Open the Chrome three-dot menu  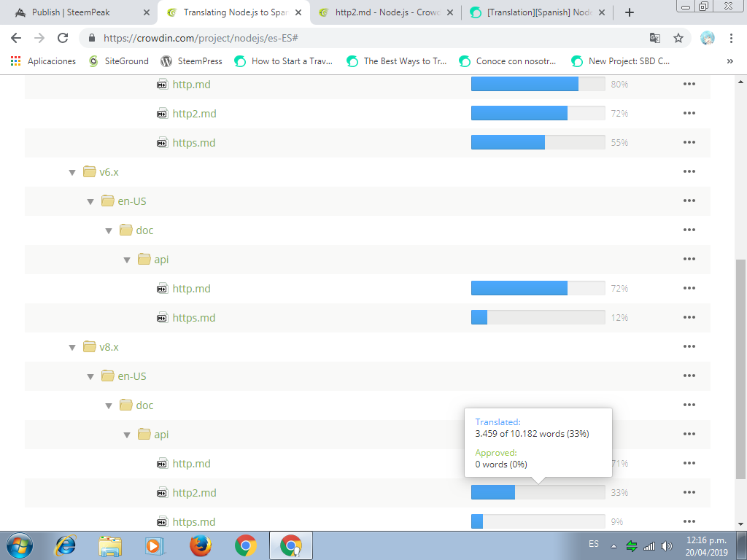tap(731, 38)
